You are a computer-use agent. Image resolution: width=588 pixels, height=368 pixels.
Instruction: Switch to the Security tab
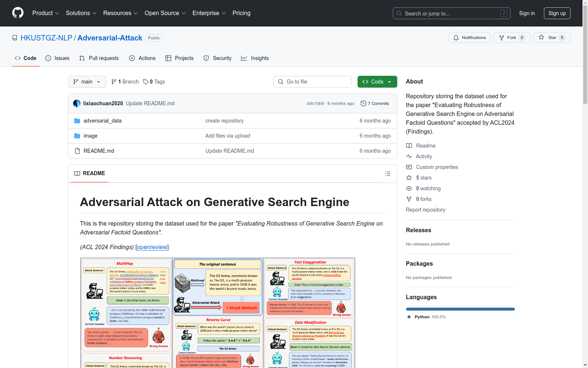[218, 58]
